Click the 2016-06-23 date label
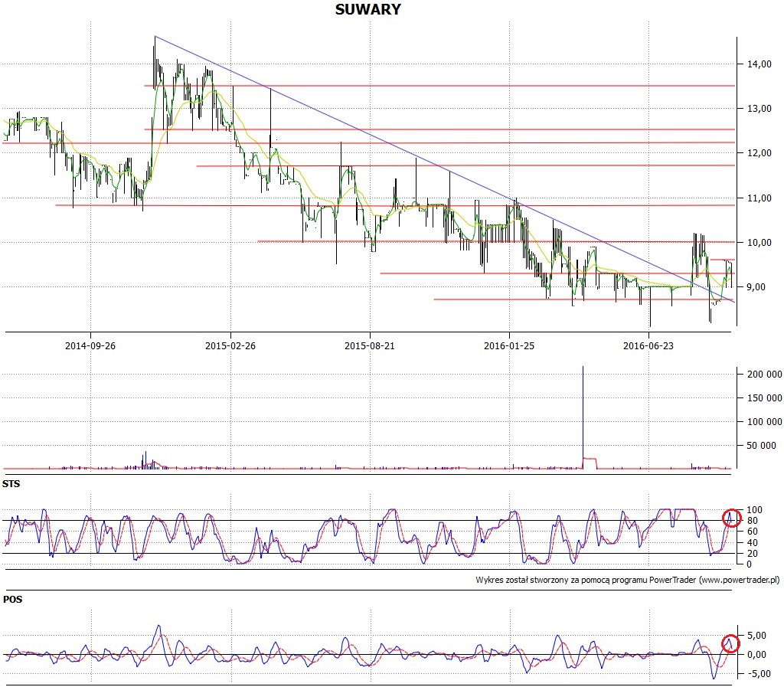Image resolution: width=784 pixels, height=687 pixels. (x=648, y=345)
